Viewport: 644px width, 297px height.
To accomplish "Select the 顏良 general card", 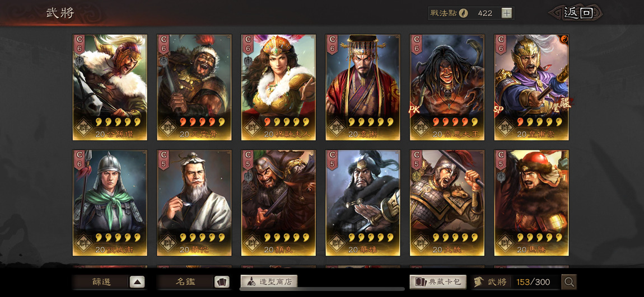I will click(x=278, y=203).
